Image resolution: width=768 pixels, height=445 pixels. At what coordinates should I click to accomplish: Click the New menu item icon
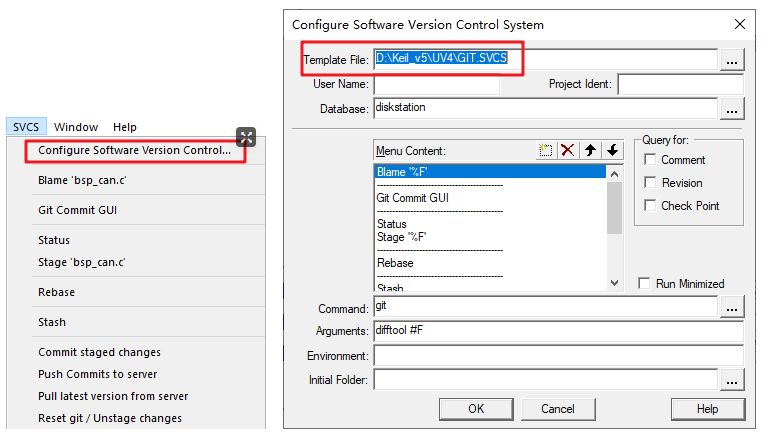click(x=545, y=150)
